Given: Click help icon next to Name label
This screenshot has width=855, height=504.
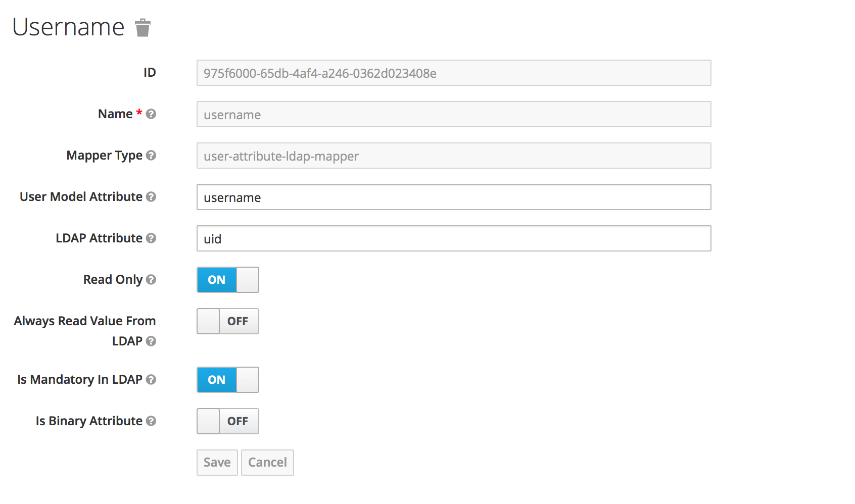Looking at the screenshot, I should point(151,114).
